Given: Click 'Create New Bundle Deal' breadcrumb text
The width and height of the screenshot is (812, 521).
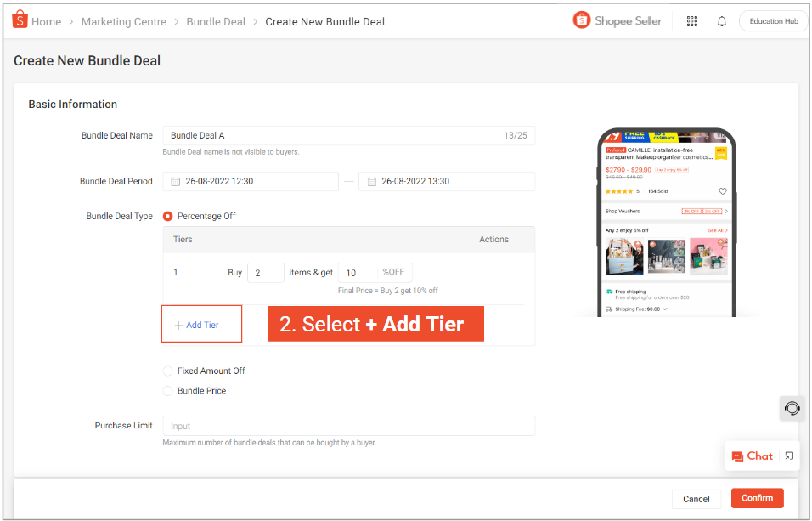Looking at the screenshot, I should [324, 22].
